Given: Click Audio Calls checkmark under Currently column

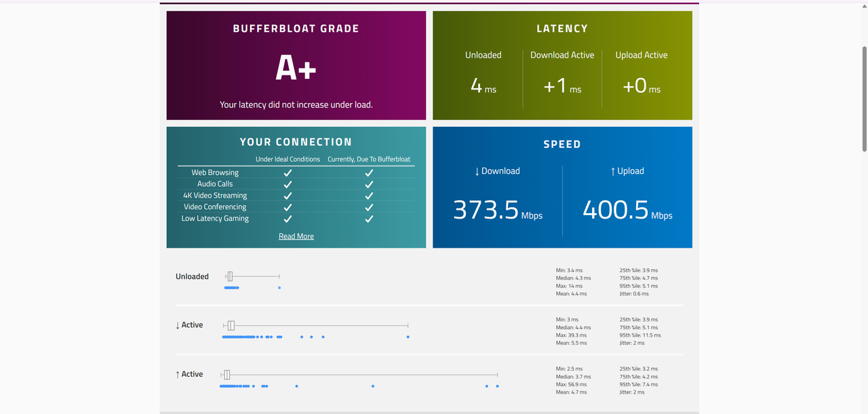Looking at the screenshot, I should [x=369, y=185].
